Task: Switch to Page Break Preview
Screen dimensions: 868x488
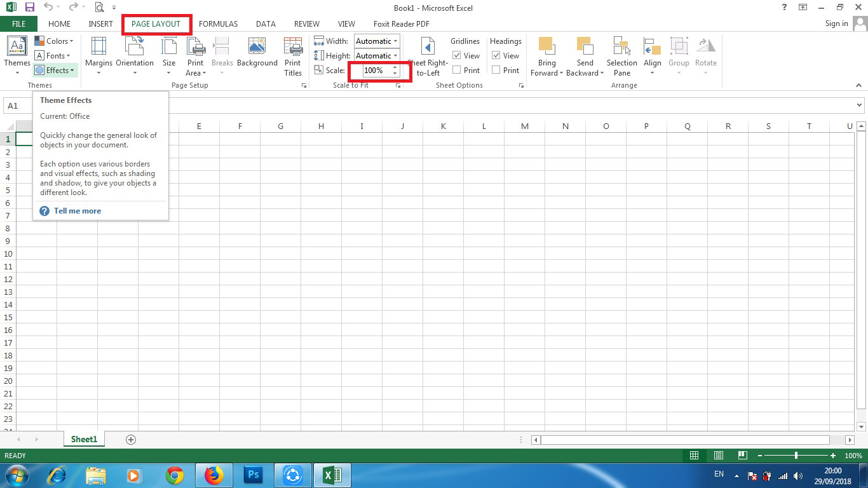Action: [742, 456]
